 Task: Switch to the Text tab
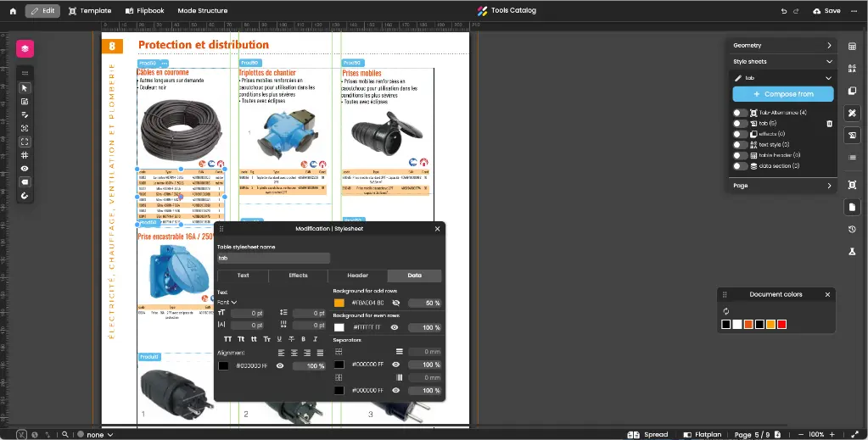point(243,275)
